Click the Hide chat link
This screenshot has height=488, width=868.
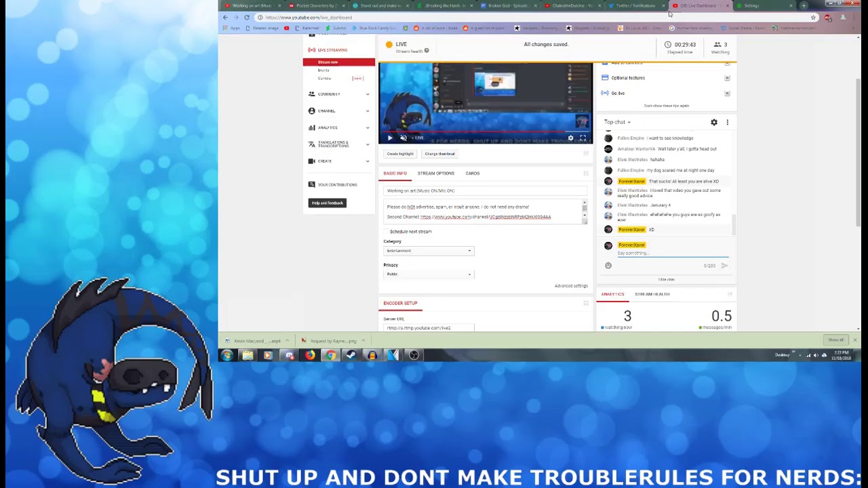pos(666,279)
